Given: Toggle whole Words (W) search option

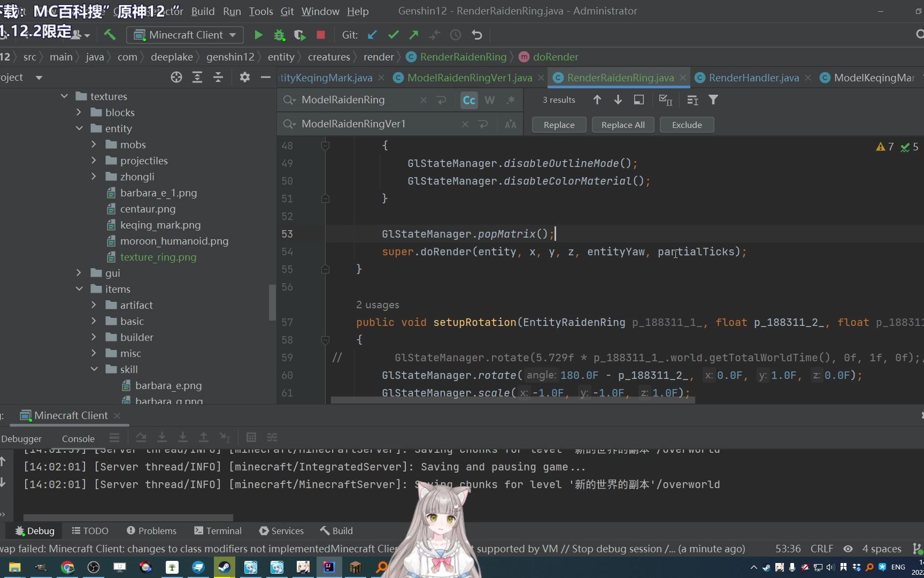Looking at the screenshot, I should click(490, 100).
